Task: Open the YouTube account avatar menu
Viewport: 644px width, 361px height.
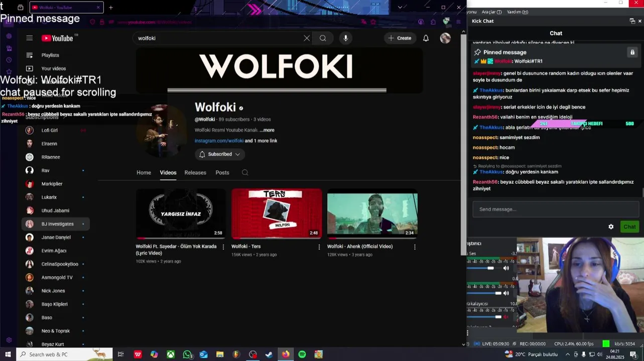Action: [x=445, y=38]
